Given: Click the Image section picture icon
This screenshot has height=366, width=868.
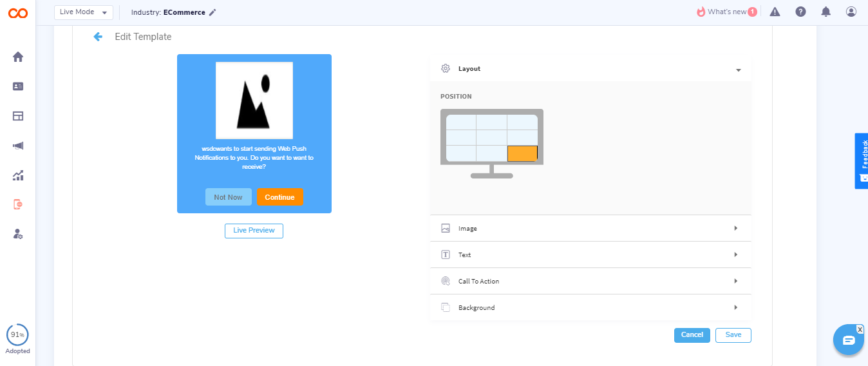Looking at the screenshot, I should point(446,228).
